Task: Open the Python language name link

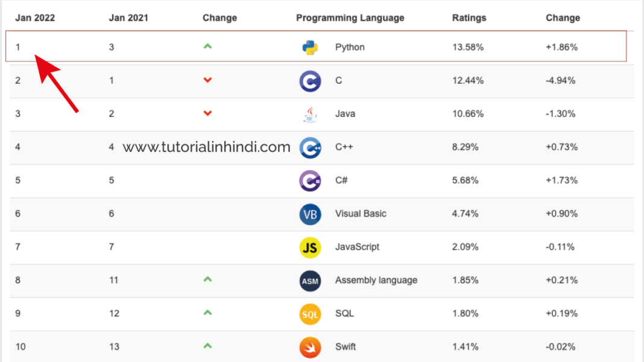Action: coord(350,47)
